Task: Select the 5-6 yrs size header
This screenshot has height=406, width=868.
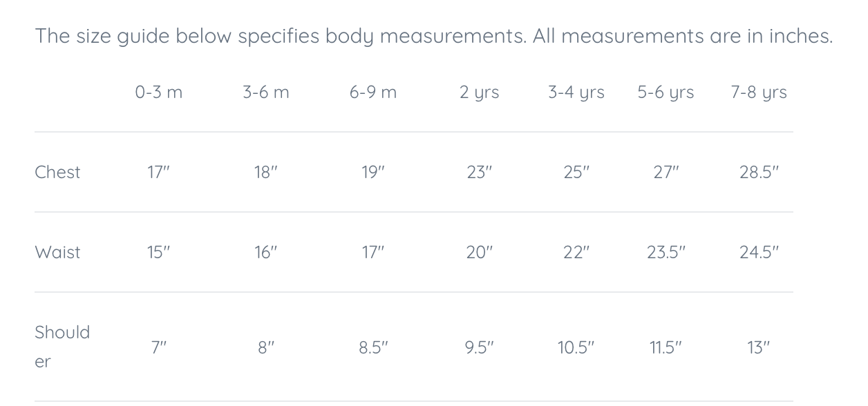Action: 666,93
